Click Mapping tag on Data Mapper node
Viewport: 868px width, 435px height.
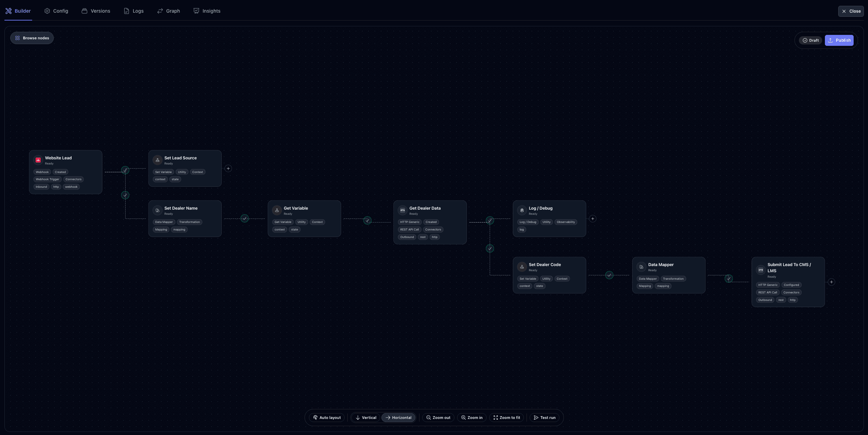tap(645, 286)
